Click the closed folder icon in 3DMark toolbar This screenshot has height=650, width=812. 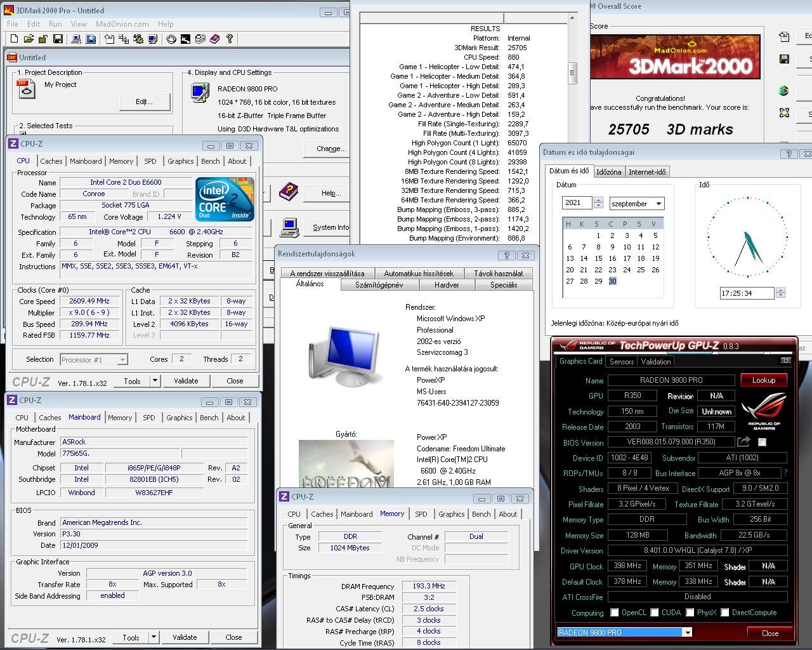coord(43,39)
